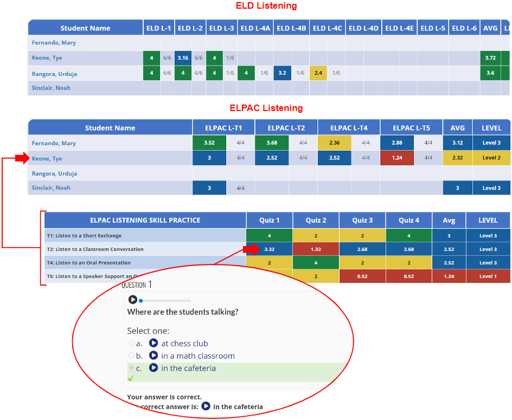
Task: Click the ELPAC L-T1 column header
Action: point(223,128)
